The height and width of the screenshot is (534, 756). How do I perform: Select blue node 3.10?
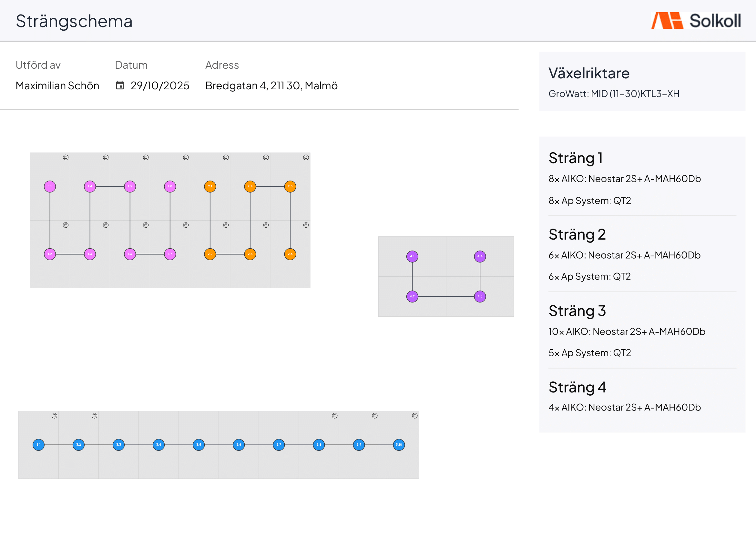click(x=399, y=445)
